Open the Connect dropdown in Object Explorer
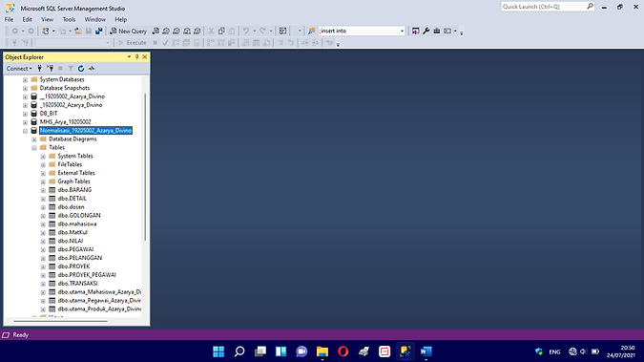 tap(19, 68)
